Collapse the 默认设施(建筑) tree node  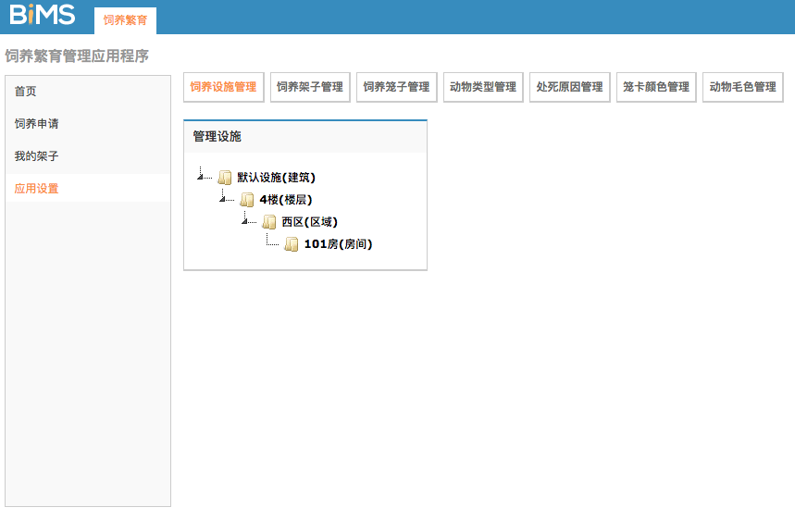pyautogui.click(x=201, y=176)
